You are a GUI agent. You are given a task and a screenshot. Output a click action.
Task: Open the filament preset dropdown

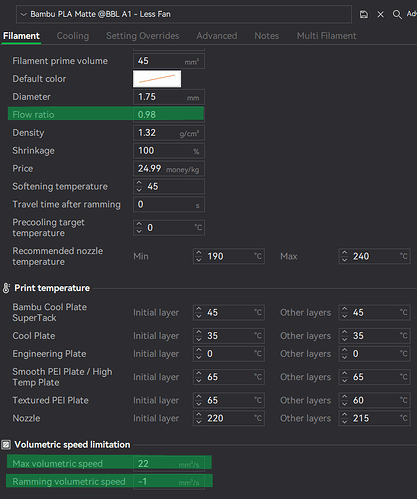[x=184, y=14]
